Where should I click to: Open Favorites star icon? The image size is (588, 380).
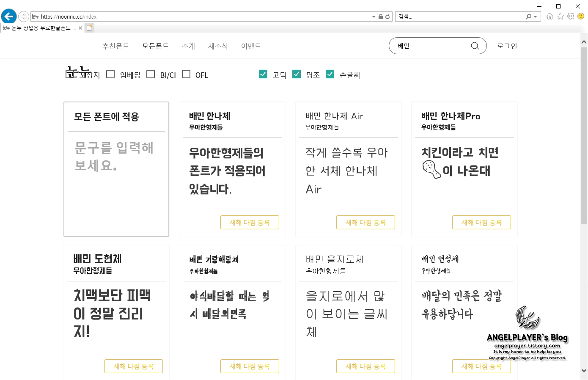point(560,17)
